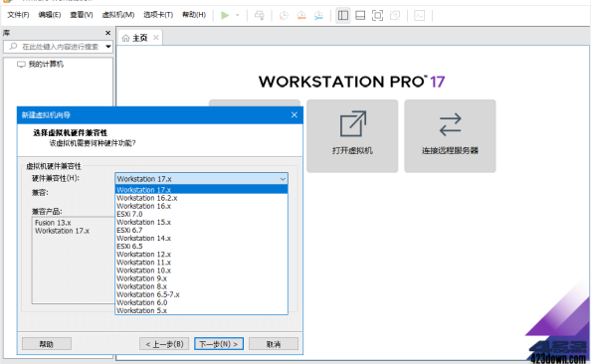Select Workstation 11.x in the list
Image resolution: width=591 pixels, height=364 pixels.
click(201, 263)
